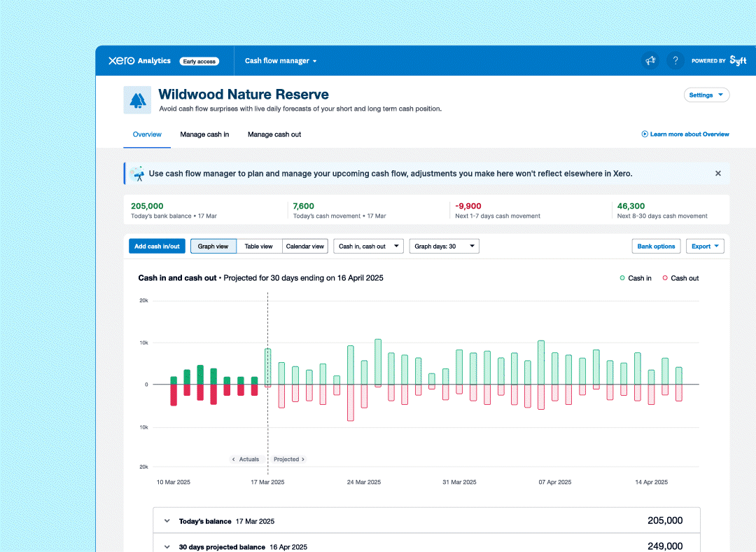Viewport: 756px width, 552px height.
Task: Open the Cash flow manager dropdown
Action: [x=281, y=61]
